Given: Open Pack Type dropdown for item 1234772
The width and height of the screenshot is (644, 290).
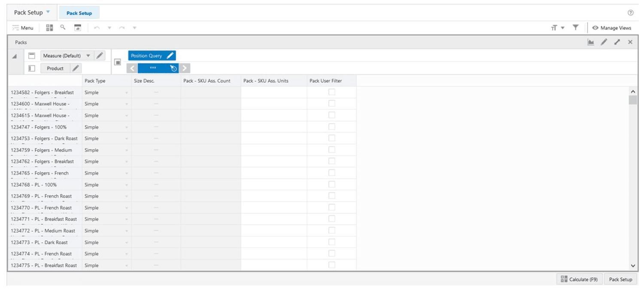Looking at the screenshot, I should pyautogui.click(x=127, y=231).
